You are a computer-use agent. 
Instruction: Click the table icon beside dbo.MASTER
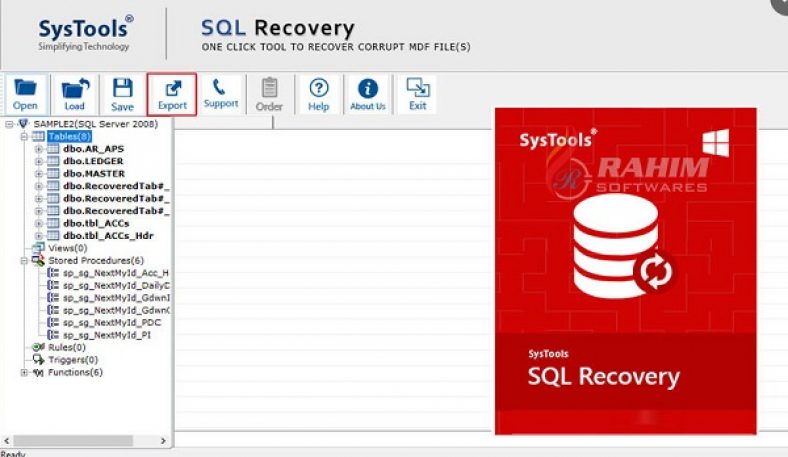[x=53, y=173]
